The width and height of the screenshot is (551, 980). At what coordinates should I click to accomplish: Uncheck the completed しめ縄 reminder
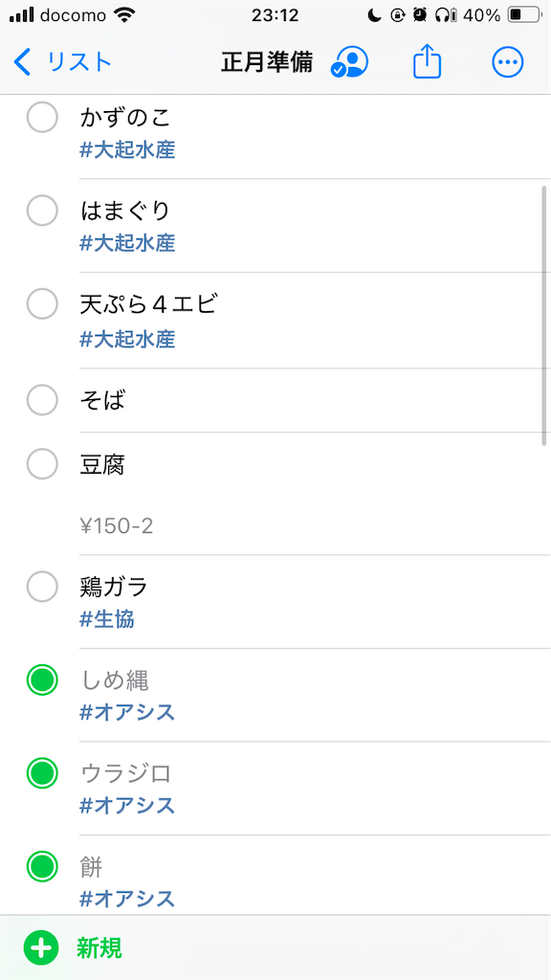pyautogui.click(x=42, y=680)
